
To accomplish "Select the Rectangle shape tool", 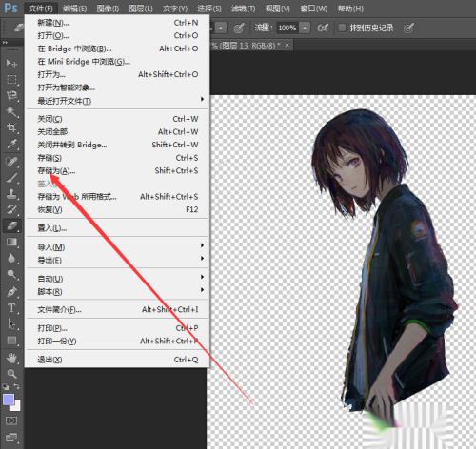I will 11,341.
